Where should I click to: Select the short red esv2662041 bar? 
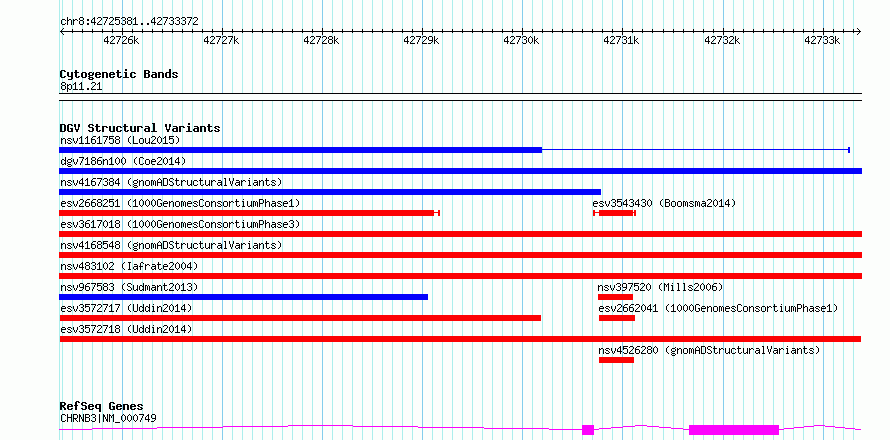(617, 318)
